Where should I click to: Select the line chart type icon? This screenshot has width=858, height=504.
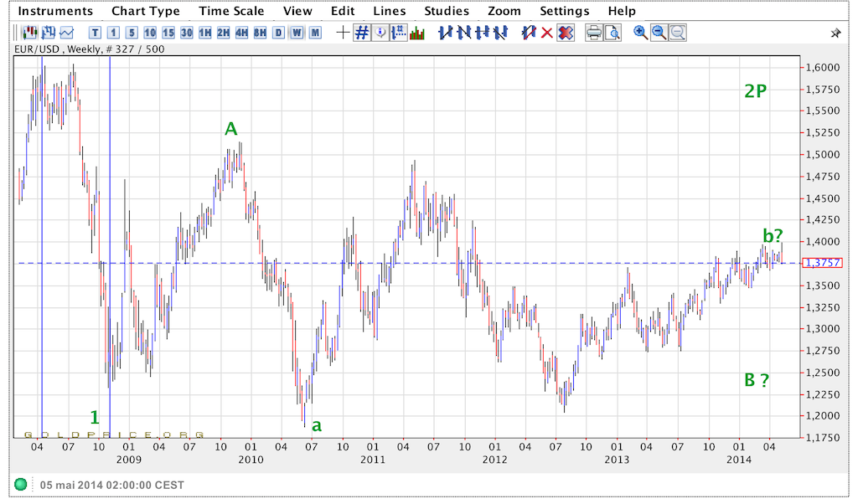[x=67, y=33]
